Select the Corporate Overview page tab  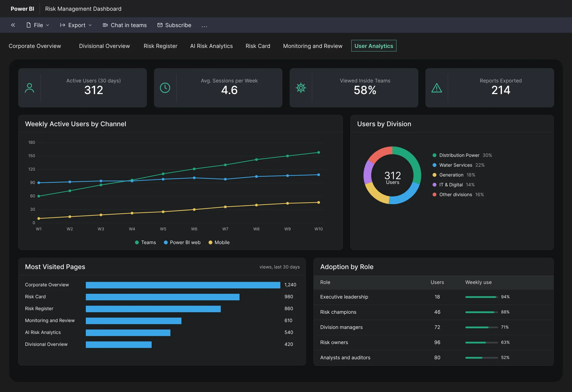[35, 46]
